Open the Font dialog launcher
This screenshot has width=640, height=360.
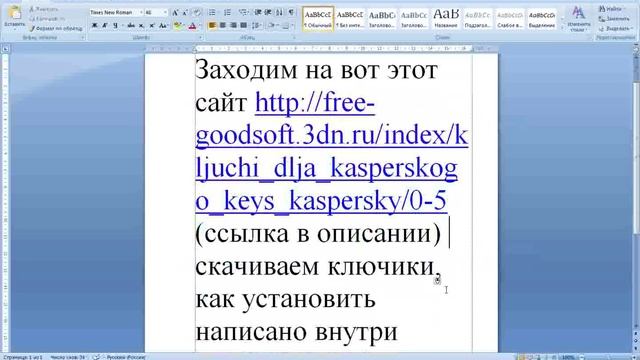pos(200,38)
